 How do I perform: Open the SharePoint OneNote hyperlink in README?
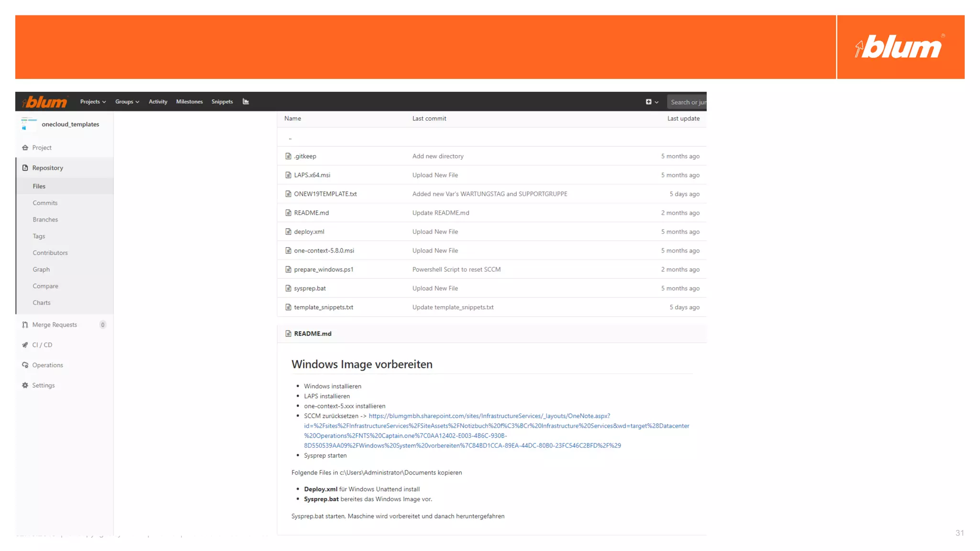[489, 416]
